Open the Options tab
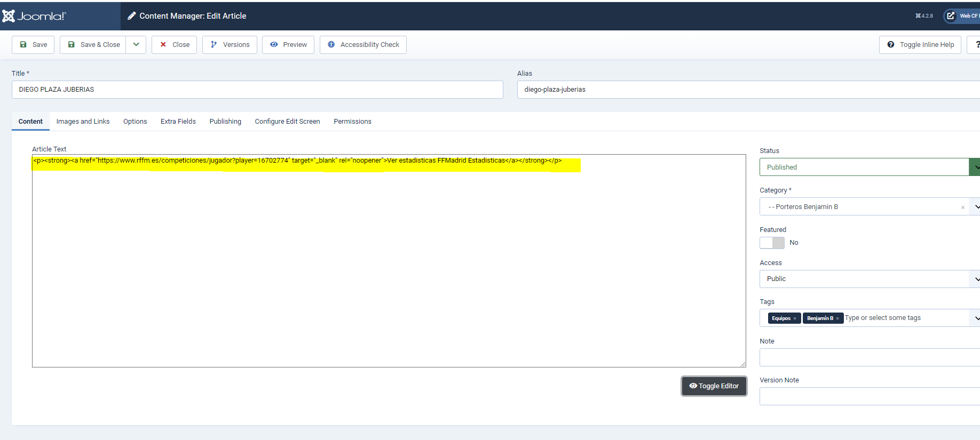Image resolution: width=980 pixels, height=440 pixels. pyautogui.click(x=135, y=122)
